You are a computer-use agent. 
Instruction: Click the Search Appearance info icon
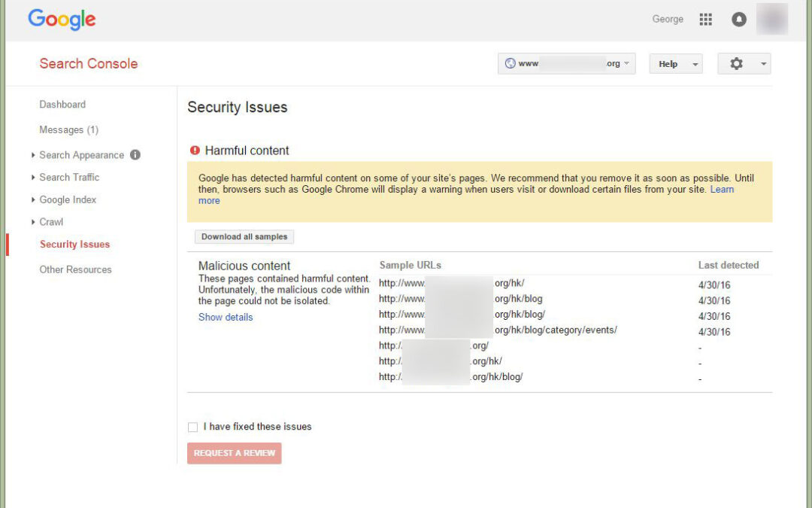tap(135, 154)
